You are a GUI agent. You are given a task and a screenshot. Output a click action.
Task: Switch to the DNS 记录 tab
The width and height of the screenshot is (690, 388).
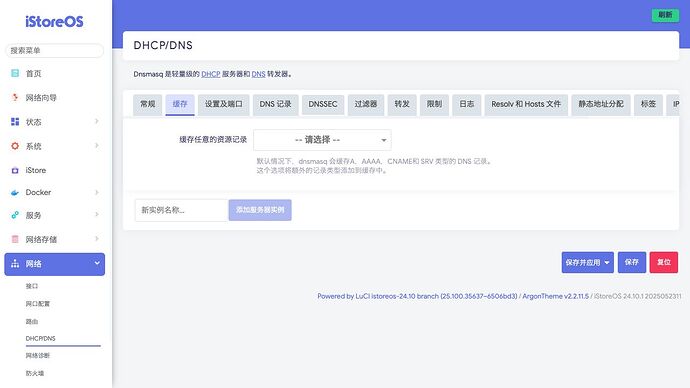pos(275,104)
